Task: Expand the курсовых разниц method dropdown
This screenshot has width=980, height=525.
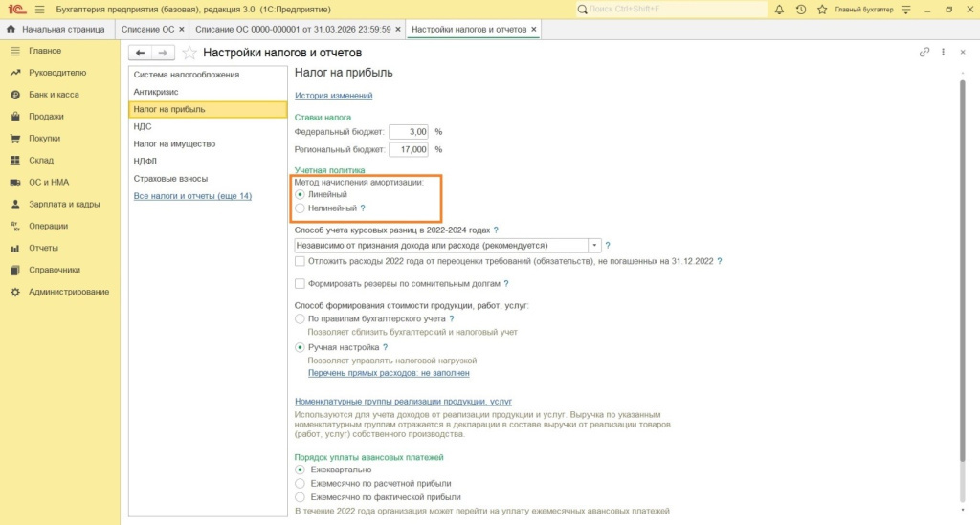Action: (x=594, y=246)
